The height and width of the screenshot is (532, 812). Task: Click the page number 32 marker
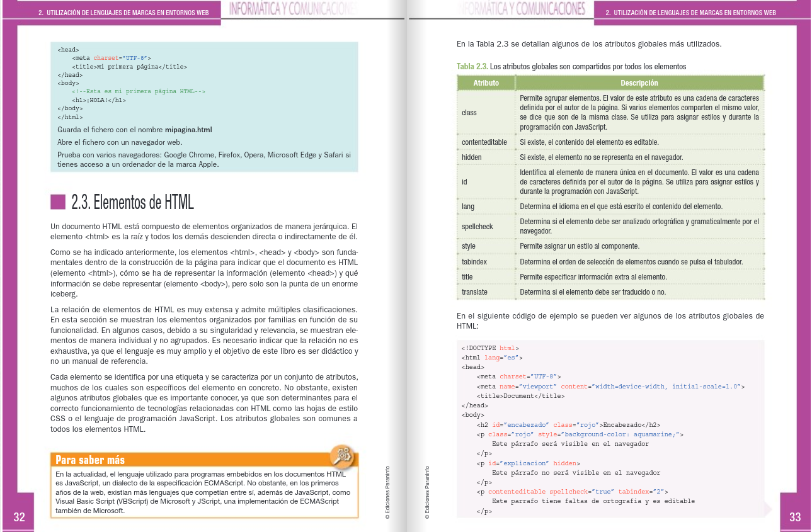click(x=19, y=517)
